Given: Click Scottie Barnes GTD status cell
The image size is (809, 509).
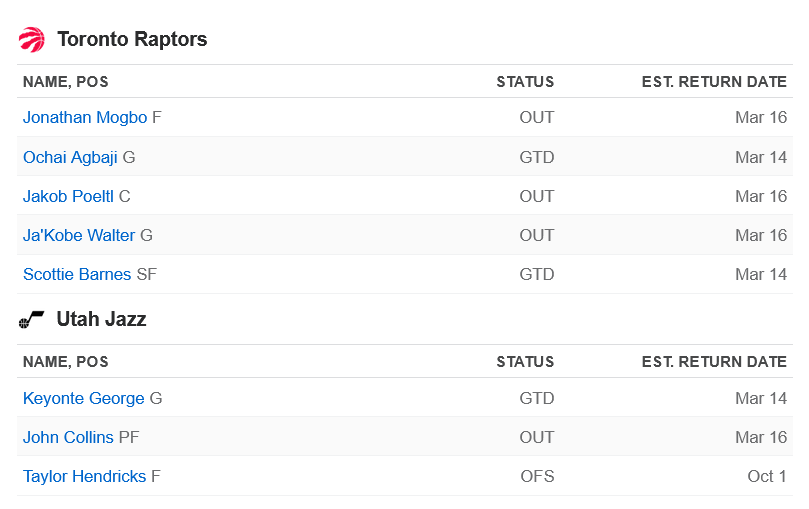Looking at the screenshot, I should [537, 274].
